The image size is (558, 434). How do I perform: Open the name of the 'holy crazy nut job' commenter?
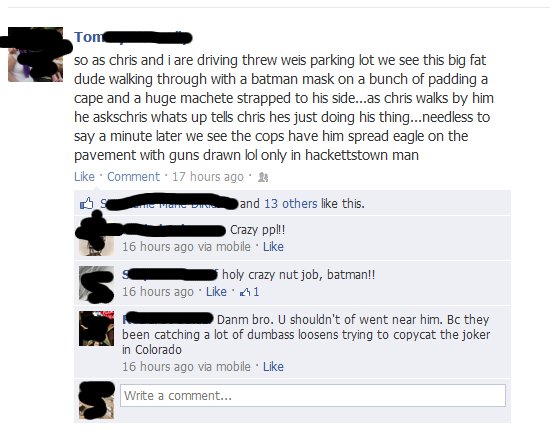click(170, 274)
